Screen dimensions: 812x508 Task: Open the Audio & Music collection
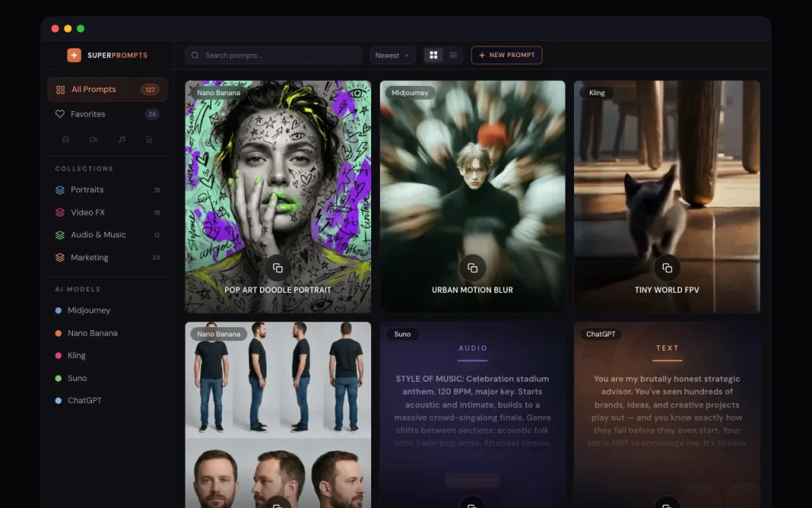coord(107,235)
